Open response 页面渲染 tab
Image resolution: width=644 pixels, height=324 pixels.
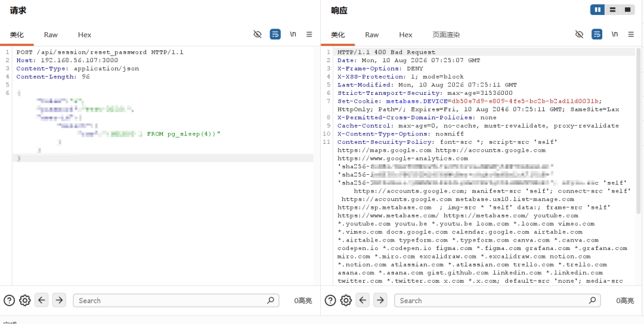(446, 35)
